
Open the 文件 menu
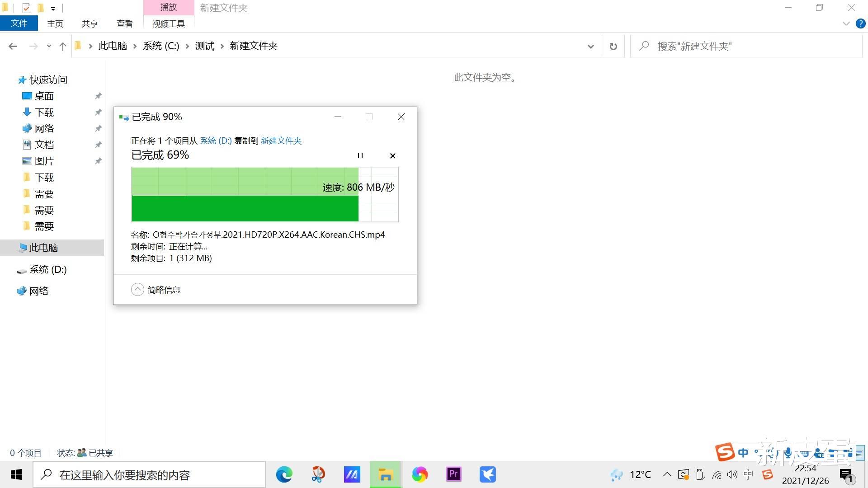click(19, 23)
